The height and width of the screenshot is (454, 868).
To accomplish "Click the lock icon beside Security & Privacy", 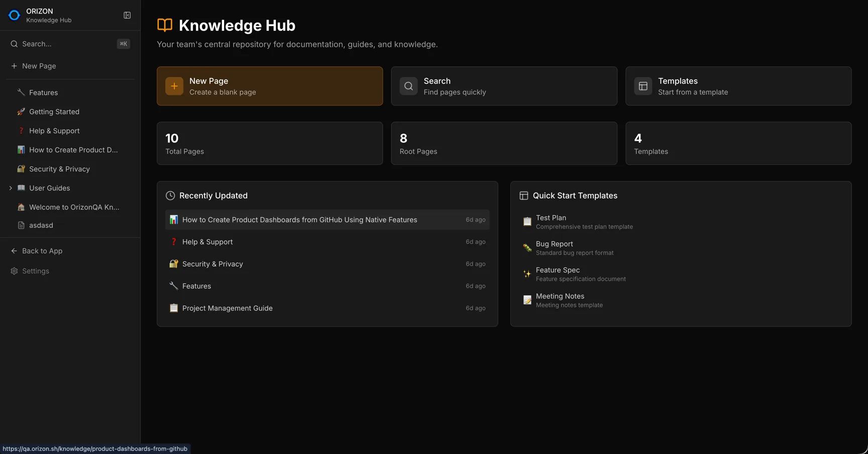I will tap(21, 168).
